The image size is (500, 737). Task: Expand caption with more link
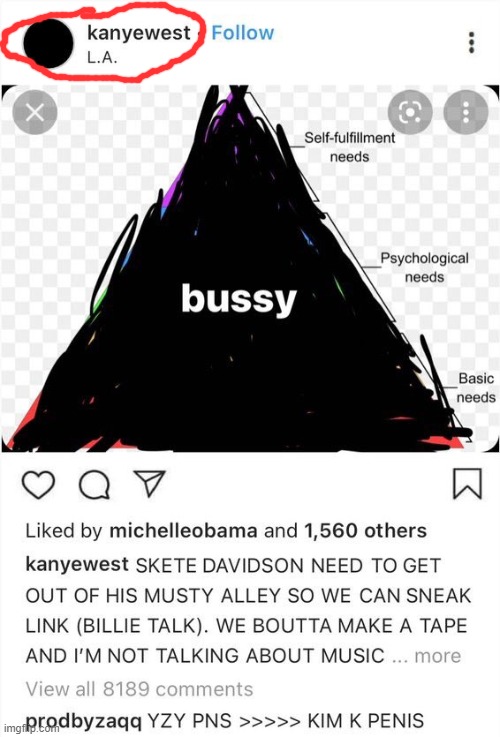click(x=438, y=656)
